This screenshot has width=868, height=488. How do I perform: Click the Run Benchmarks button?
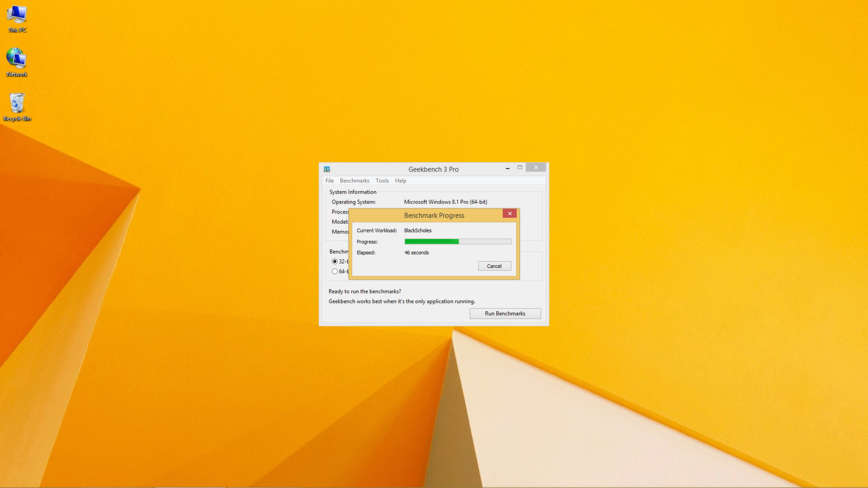(x=505, y=313)
